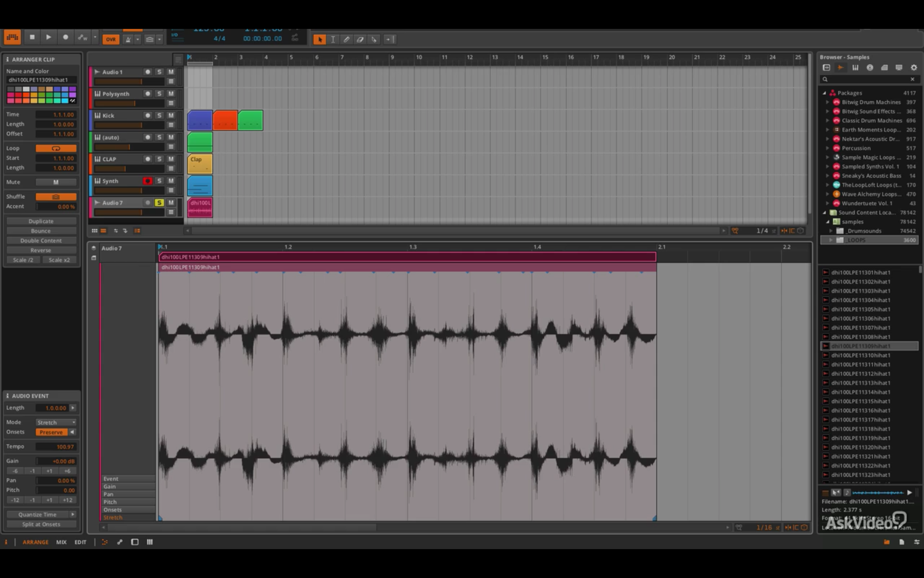924x578 pixels.
Task: Click Split at Onsets button
Action: click(41, 525)
